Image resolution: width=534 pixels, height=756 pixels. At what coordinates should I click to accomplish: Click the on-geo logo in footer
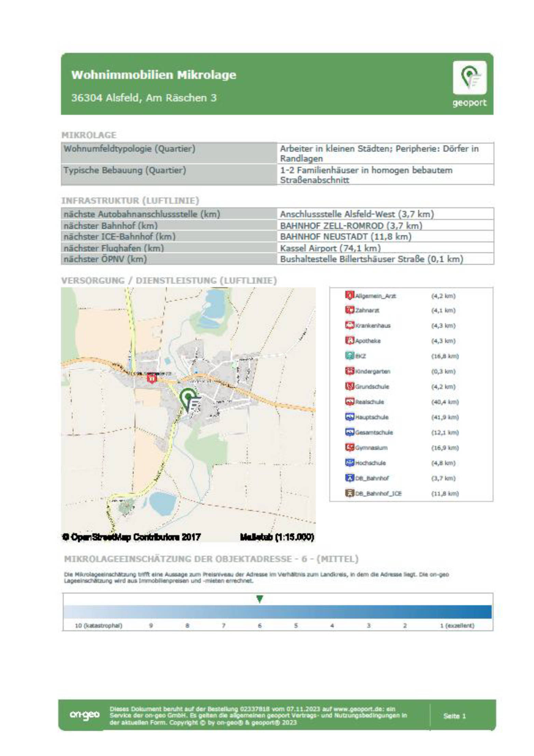84,715
